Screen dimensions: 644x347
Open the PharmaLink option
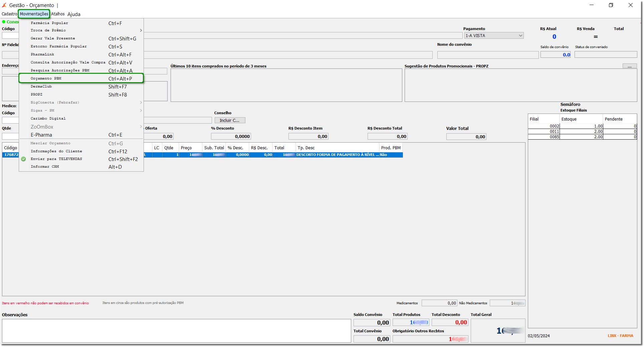pyautogui.click(x=81, y=54)
